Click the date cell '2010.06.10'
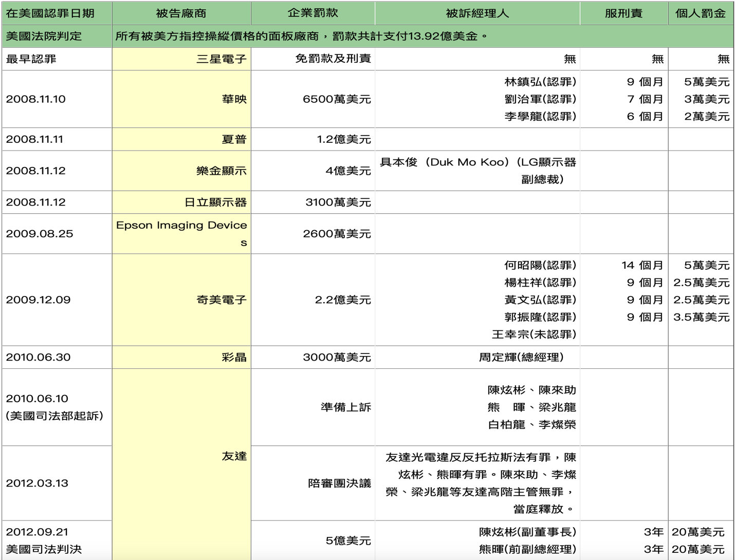 (x=37, y=399)
